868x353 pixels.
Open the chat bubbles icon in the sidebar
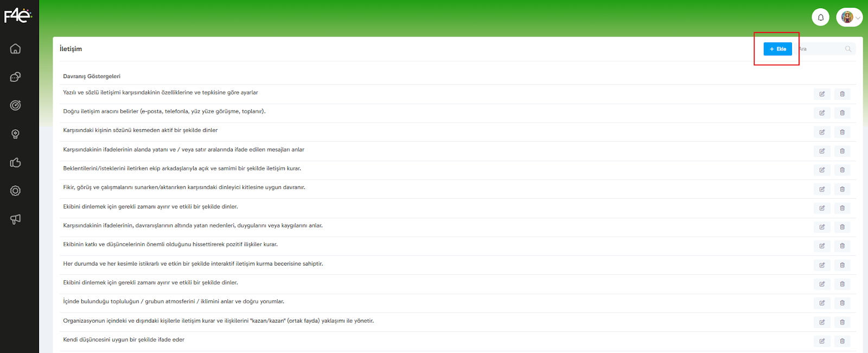click(x=15, y=77)
